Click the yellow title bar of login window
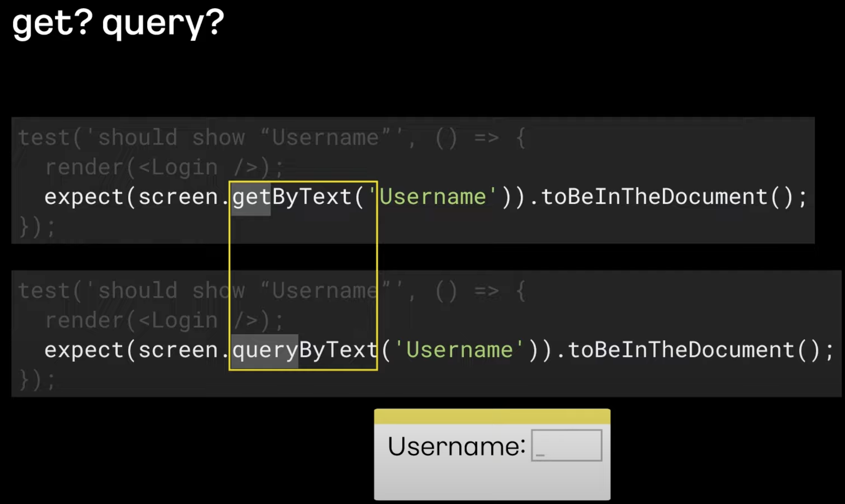Viewport: 845px width, 504px height. coord(492,417)
